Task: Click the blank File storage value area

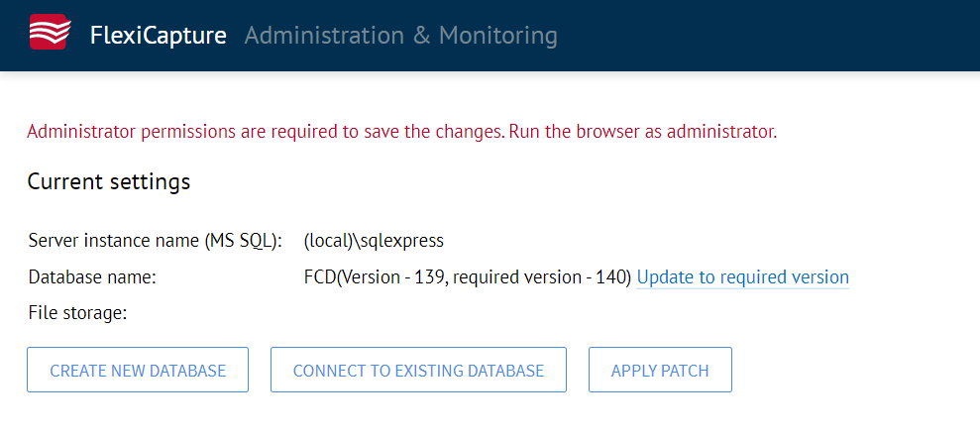Action: click(500, 313)
